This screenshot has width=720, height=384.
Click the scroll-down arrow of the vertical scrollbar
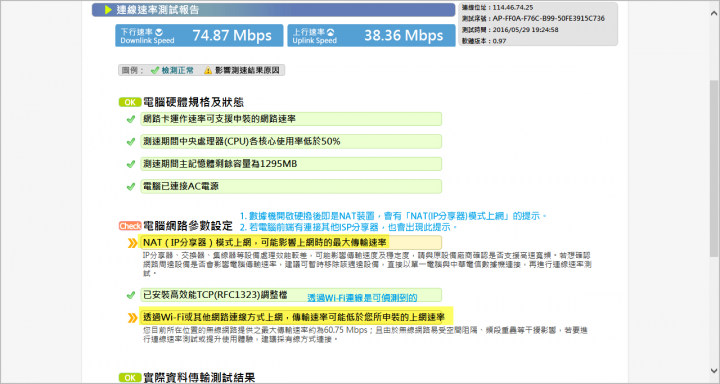tap(714, 370)
